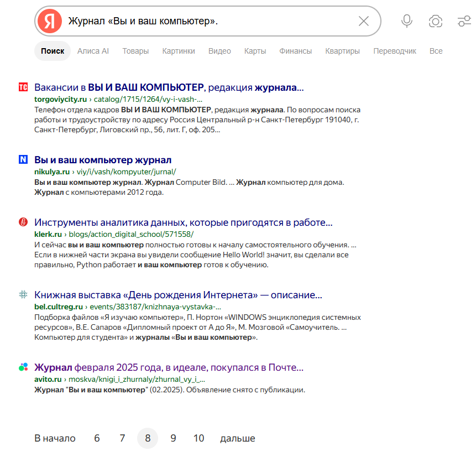Click snippet text Телефон отдела кадров
Image resolution: width=476 pixels, height=451 pixels.
point(77,110)
